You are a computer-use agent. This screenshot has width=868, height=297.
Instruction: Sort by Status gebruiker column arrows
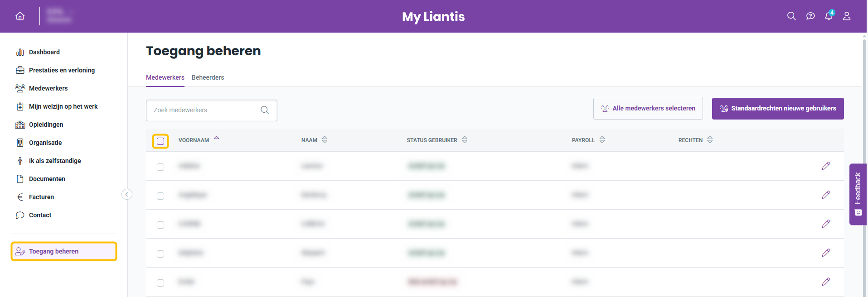click(465, 140)
